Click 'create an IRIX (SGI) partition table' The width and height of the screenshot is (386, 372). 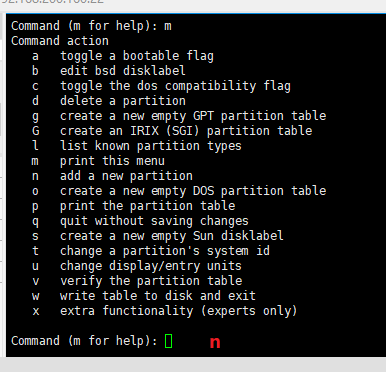click(186, 131)
